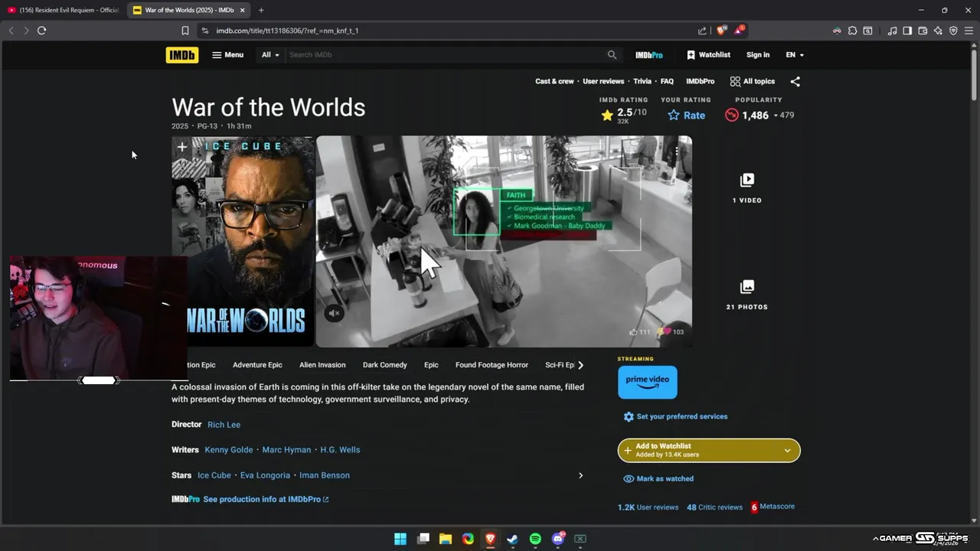Bookmark this page in the address bar

(185, 31)
